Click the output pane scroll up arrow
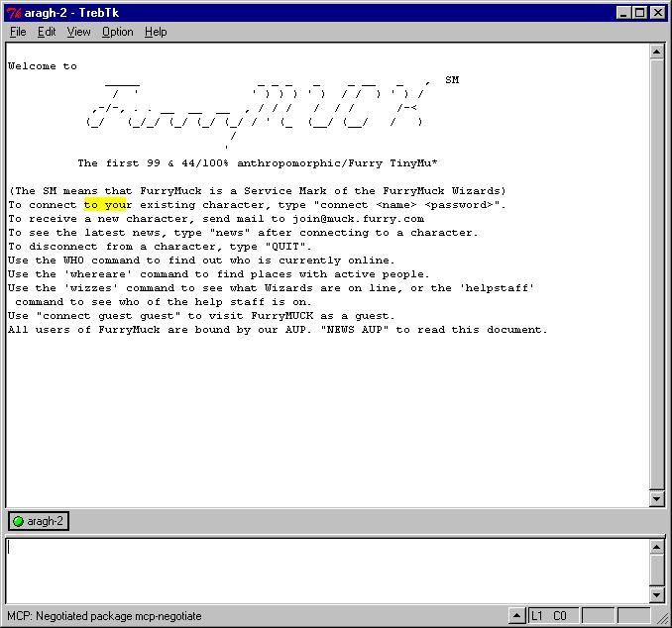The image size is (672, 628). click(x=656, y=52)
